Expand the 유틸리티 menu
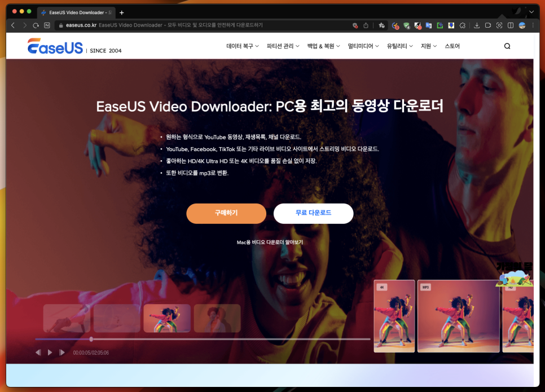Screen dimensions: 545x392 click(x=399, y=46)
